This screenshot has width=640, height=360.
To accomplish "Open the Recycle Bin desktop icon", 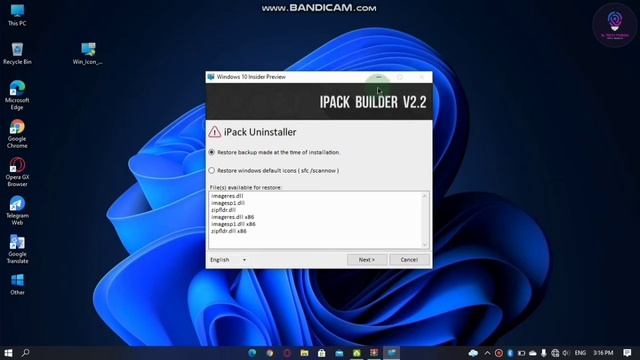I will point(17,53).
